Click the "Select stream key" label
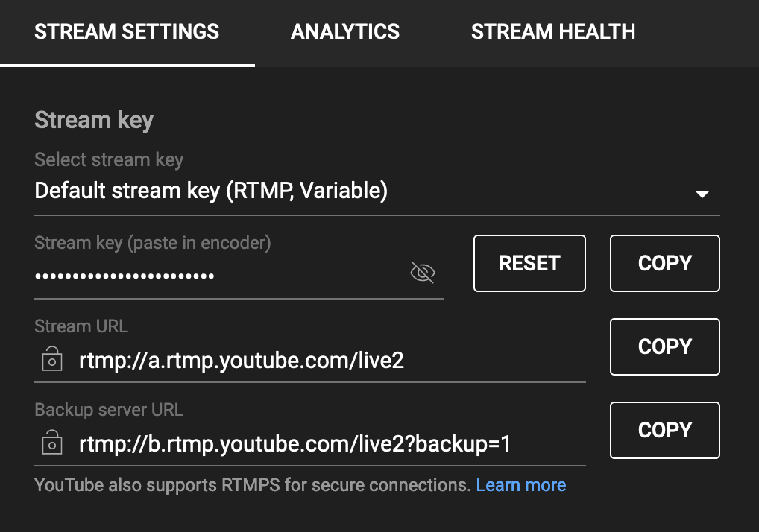759x532 pixels. 109,159
